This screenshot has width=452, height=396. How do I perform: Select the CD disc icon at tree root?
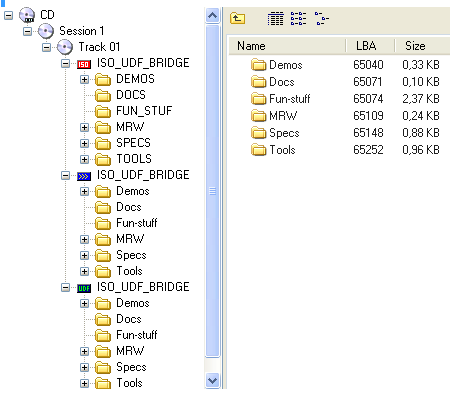27,15
